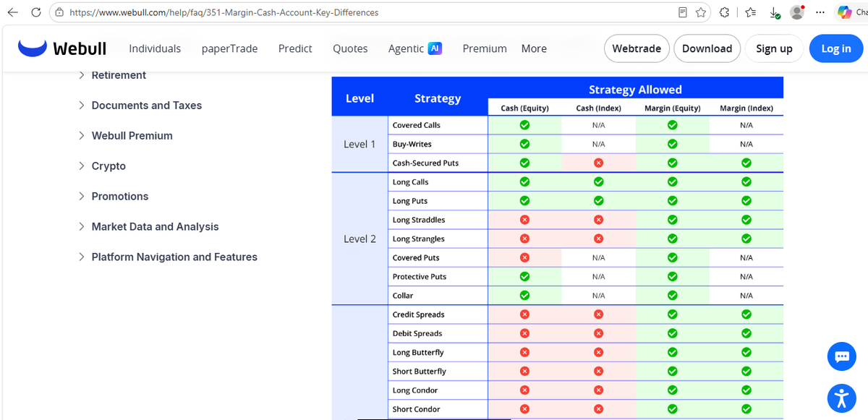Reload the page with refresh icon
Screen dimensions: 868x420
36,12
